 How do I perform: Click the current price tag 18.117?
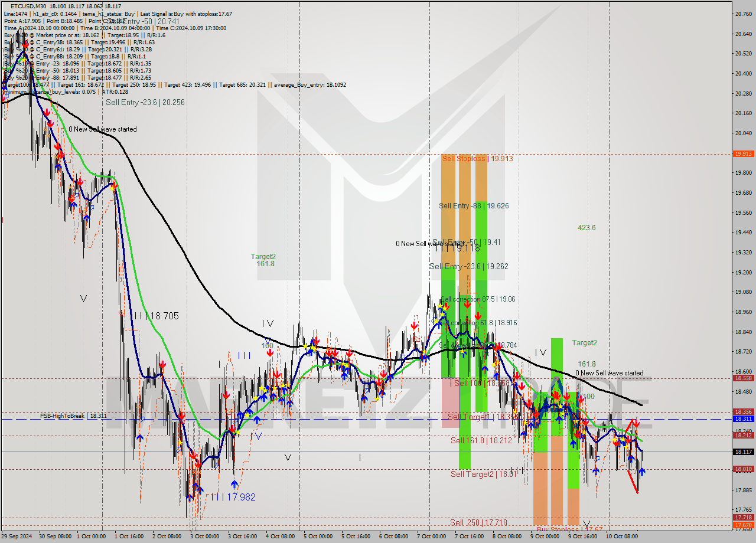pyautogui.click(x=743, y=452)
